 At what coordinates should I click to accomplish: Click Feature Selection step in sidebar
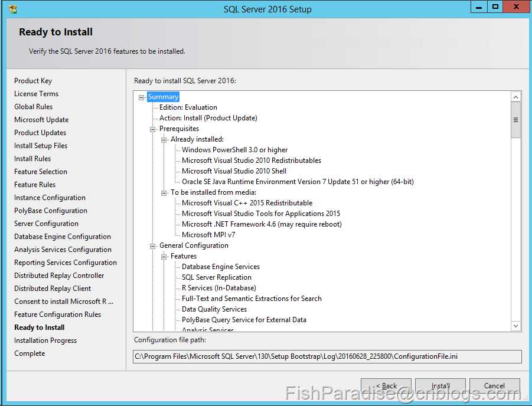pos(41,172)
